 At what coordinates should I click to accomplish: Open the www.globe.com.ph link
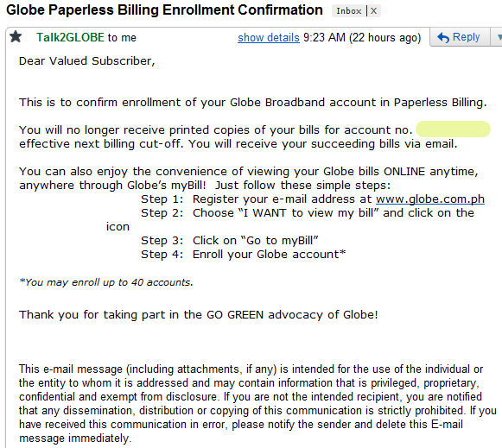pos(430,199)
